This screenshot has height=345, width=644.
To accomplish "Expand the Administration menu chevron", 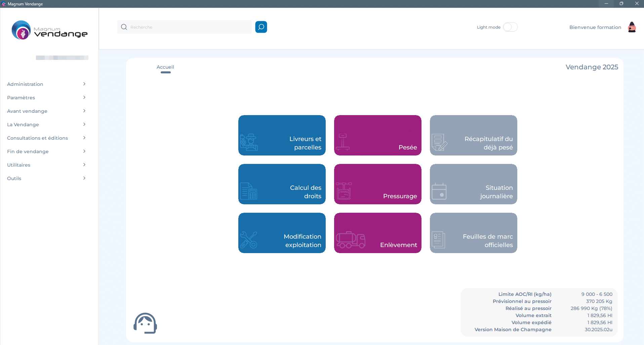I will [84, 84].
